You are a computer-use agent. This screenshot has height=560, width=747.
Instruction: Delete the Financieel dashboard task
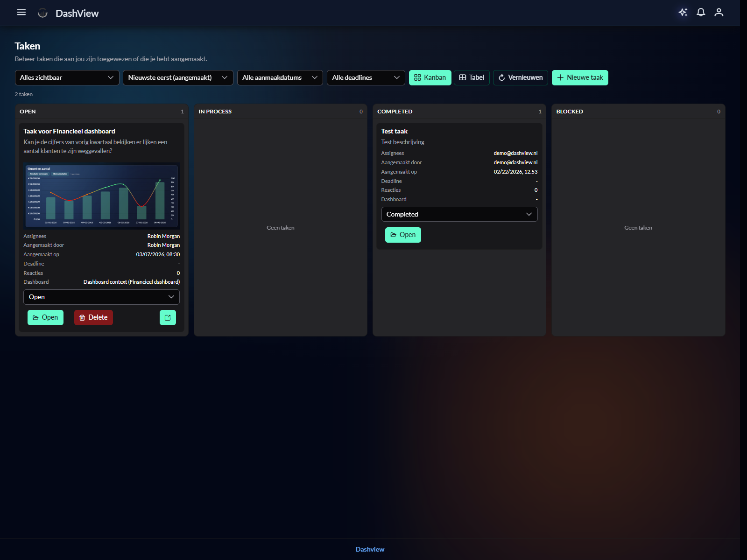point(93,318)
